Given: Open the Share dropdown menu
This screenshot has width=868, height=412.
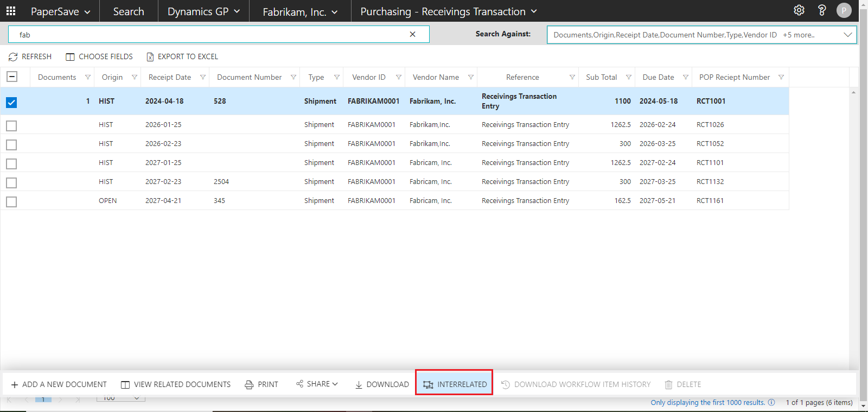Looking at the screenshot, I should pos(317,384).
